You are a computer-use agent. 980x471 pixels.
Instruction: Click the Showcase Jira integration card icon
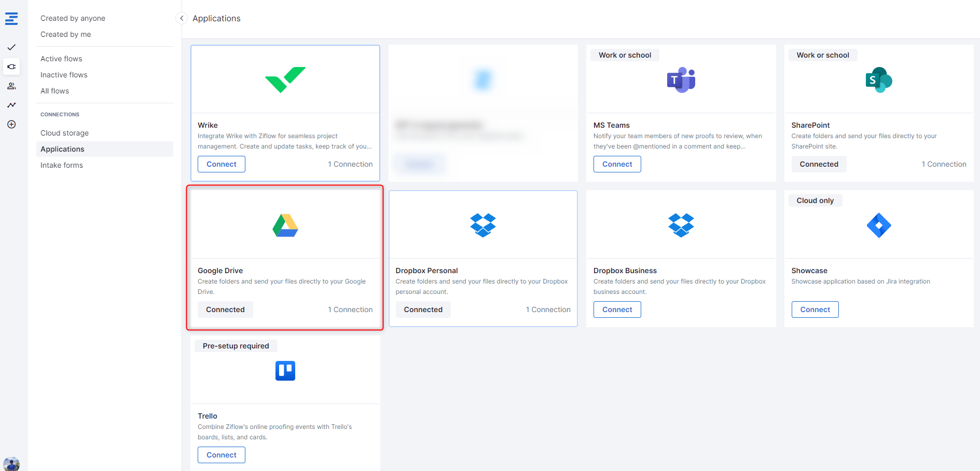878,225
